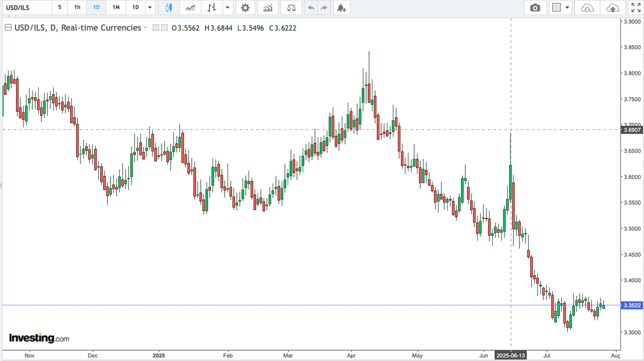Open the small gear icon in chart legend
644x361 pixels.
tap(164, 27)
